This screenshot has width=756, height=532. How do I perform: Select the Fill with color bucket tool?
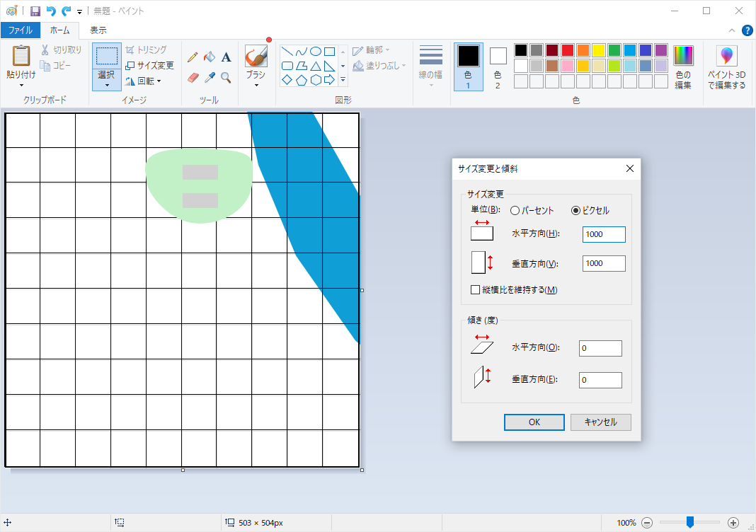(210, 57)
